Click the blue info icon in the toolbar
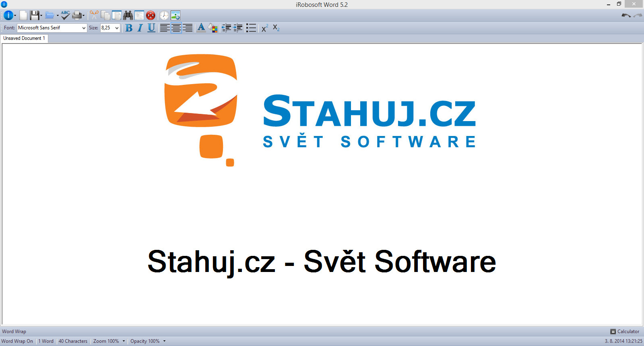The image size is (644, 346). coord(8,15)
